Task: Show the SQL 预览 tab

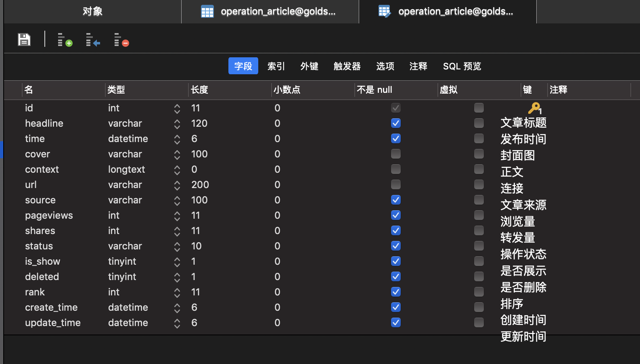Action: click(x=462, y=66)
